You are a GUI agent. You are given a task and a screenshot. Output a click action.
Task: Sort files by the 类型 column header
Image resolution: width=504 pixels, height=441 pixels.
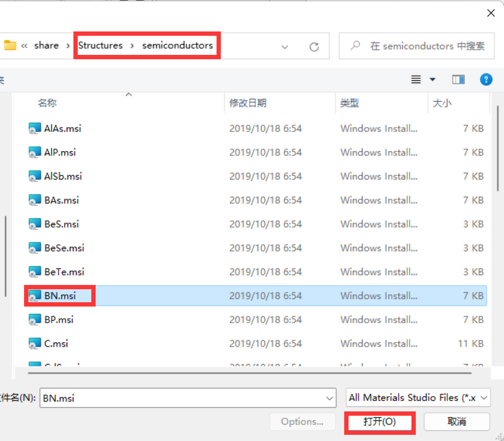(x=349, y=103)
